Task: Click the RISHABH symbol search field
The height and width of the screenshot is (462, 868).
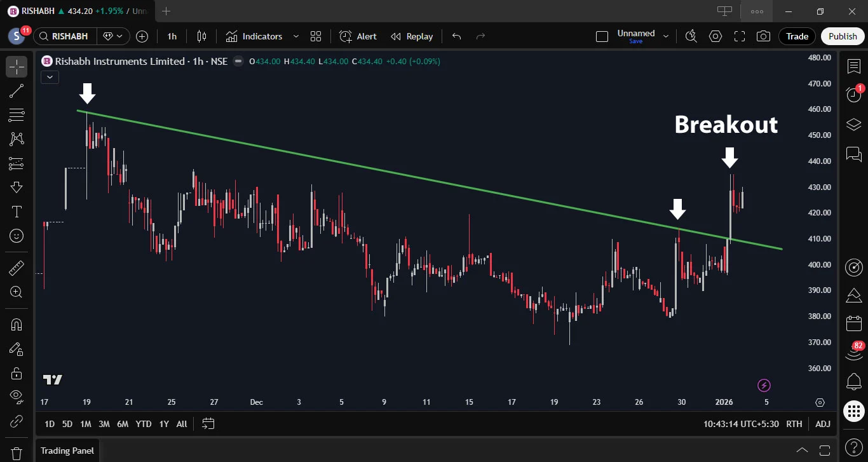Action: pyautogui.click(x=65, y=36)
